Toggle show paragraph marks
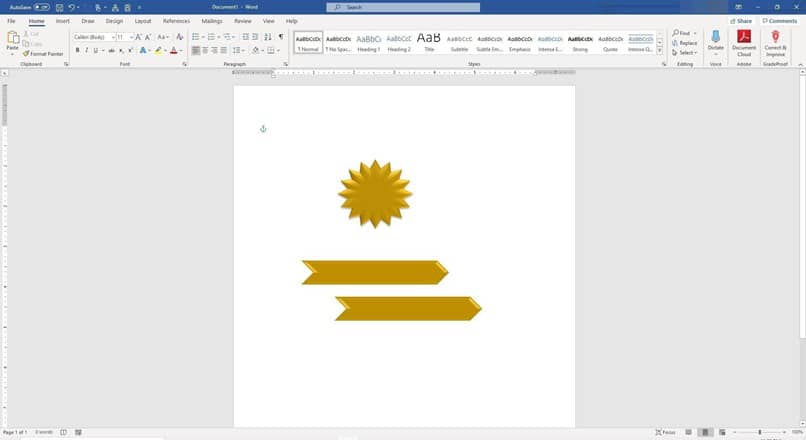 [x=281, y=37]
